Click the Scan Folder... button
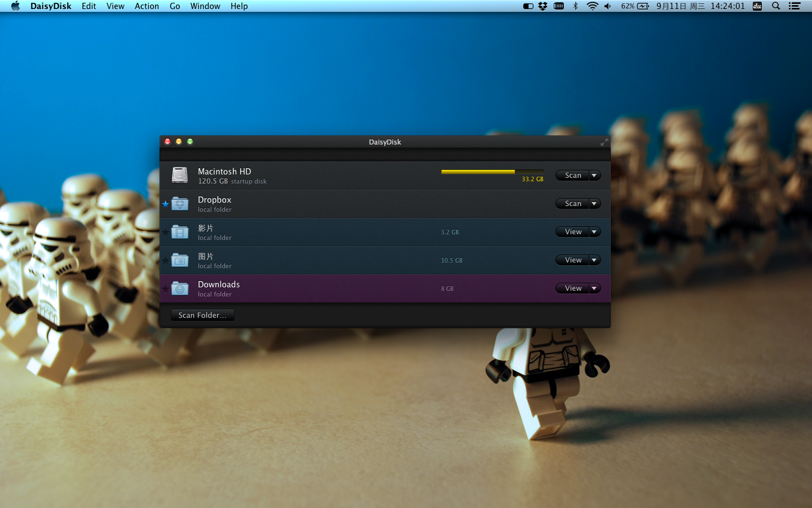This screenshot has height=508, width=812. [x=202, y=315]
